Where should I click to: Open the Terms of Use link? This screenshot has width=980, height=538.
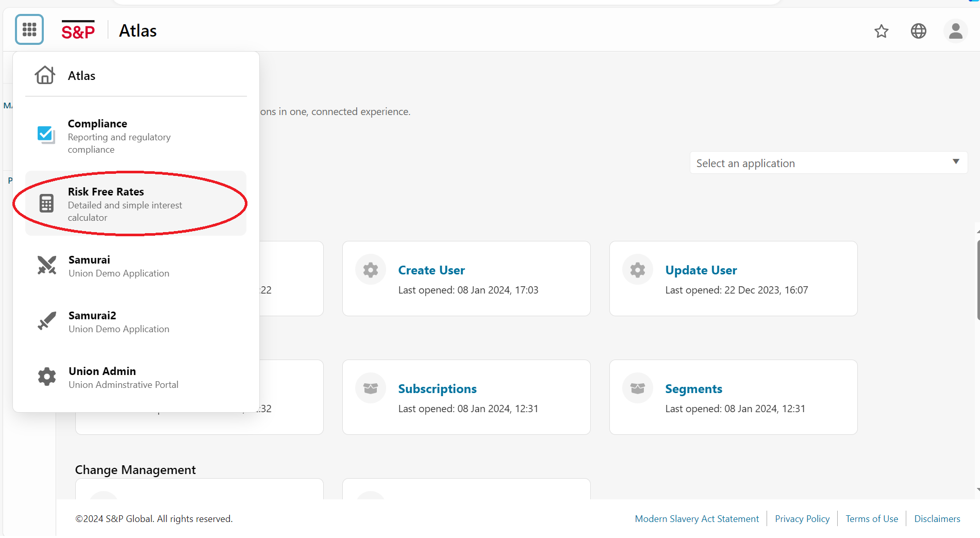pos(872,519)
